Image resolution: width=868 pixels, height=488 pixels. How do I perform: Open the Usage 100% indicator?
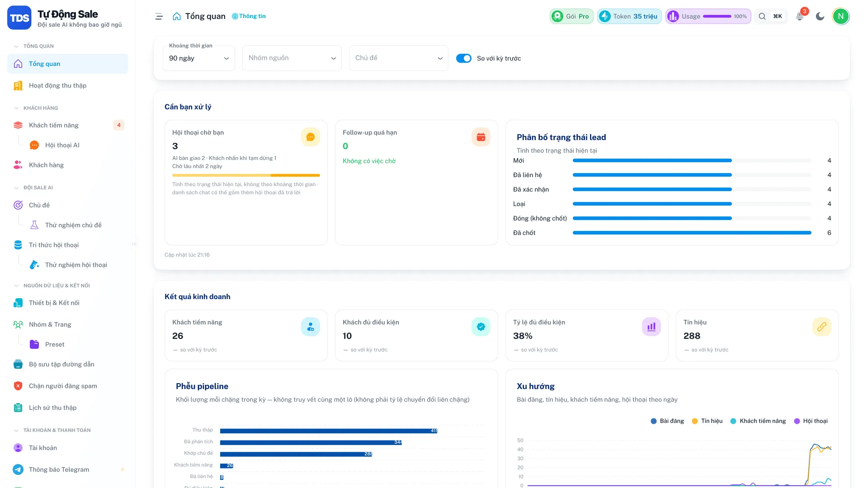click(x=708, y=16)
